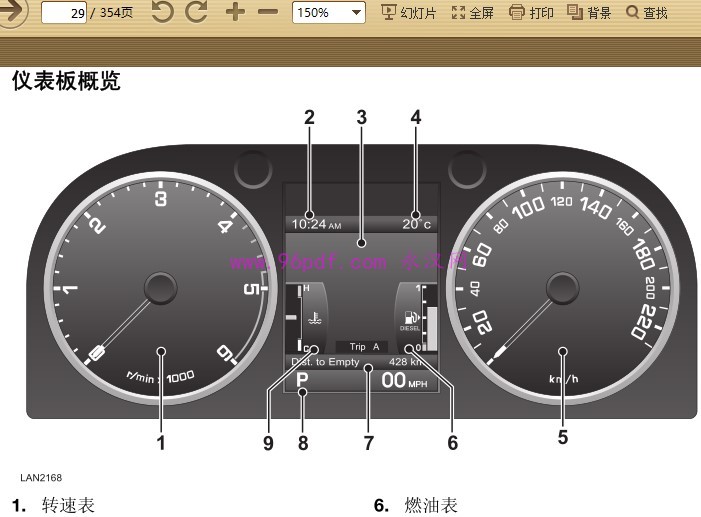The width and height of the screenshot is (701, 517).
Task: Click the tachometer gauge in the diagram
Action: point(160,288)
